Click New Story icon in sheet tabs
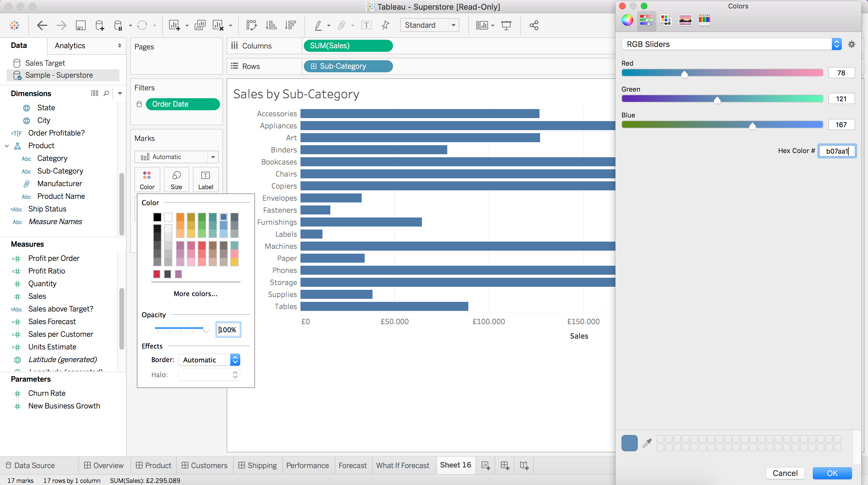The width and height of the screenshot is (868, 485). coord(524,465)
